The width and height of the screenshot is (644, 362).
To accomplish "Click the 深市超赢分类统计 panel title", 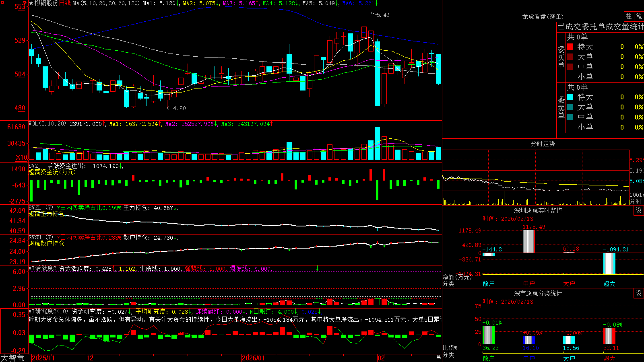I will tap(538, 293).
